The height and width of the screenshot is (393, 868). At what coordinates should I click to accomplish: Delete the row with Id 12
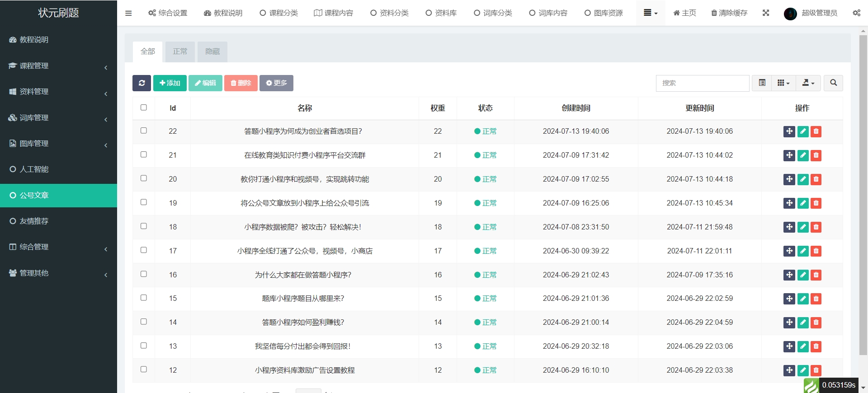[816, 370]
